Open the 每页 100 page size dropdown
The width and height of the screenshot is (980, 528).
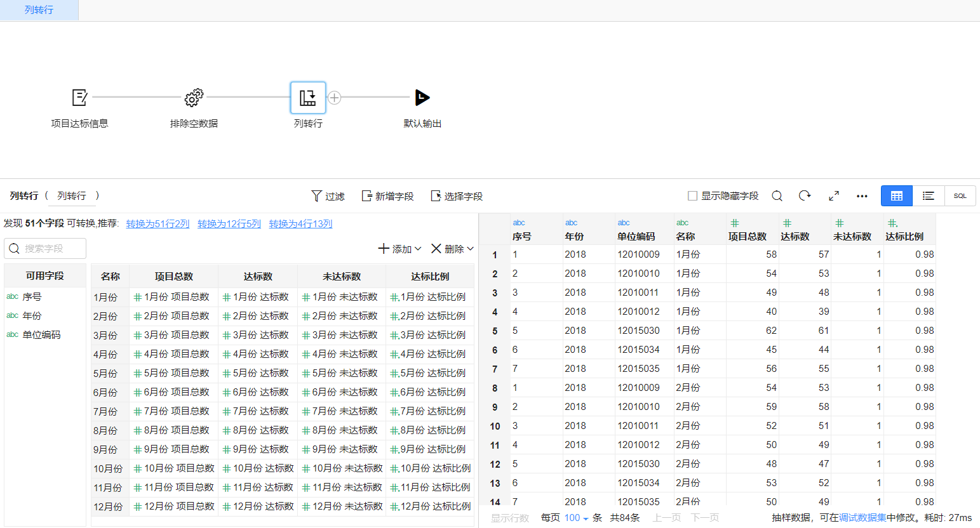(x=574, y=518)
